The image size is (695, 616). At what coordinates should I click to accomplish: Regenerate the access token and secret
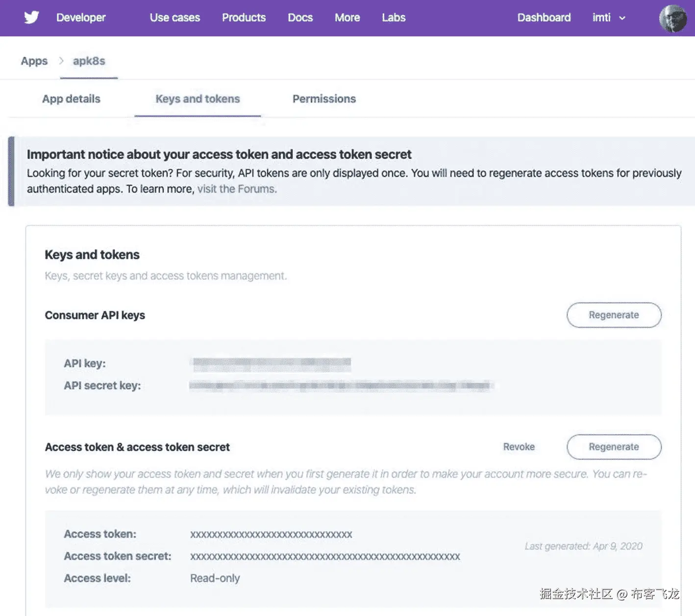614,447
